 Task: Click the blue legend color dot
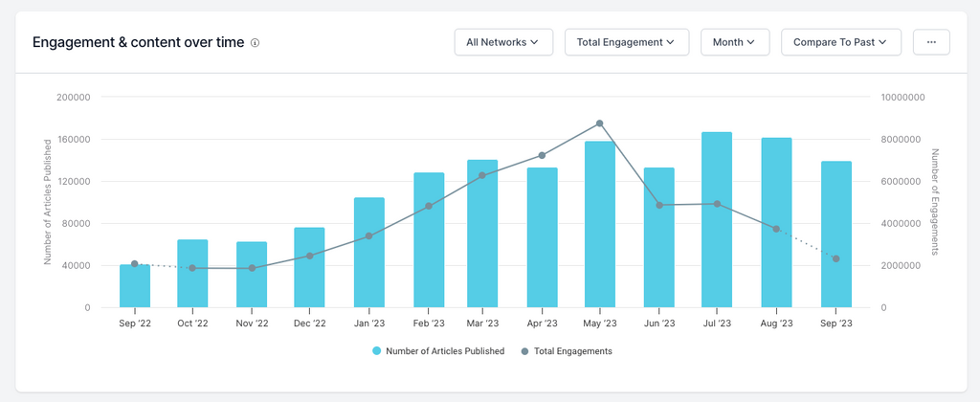click(377, 351)
